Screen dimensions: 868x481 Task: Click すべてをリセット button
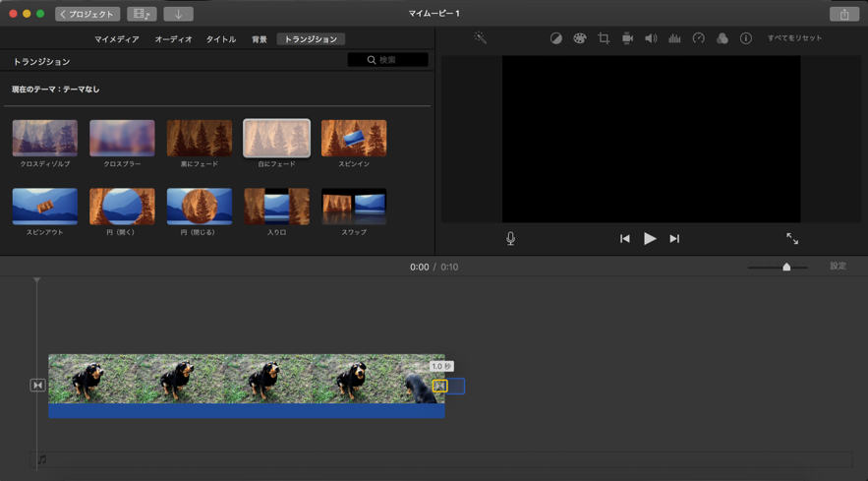click(x=794, y=38)
